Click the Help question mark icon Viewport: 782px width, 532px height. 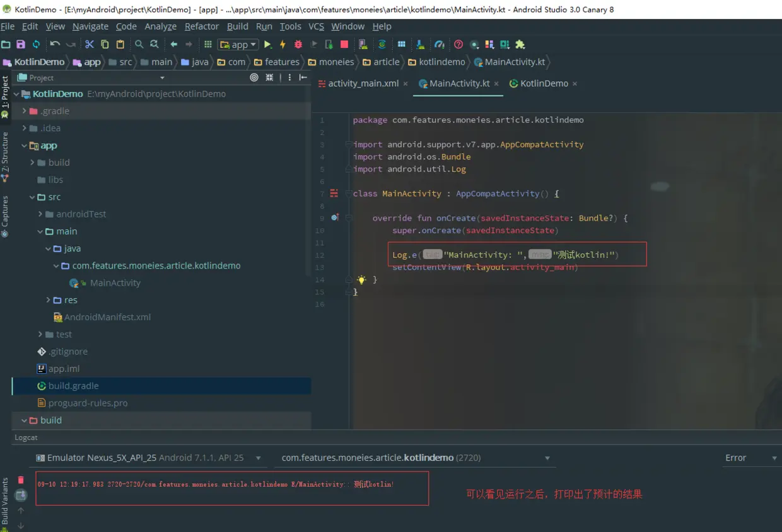[458, 44]
